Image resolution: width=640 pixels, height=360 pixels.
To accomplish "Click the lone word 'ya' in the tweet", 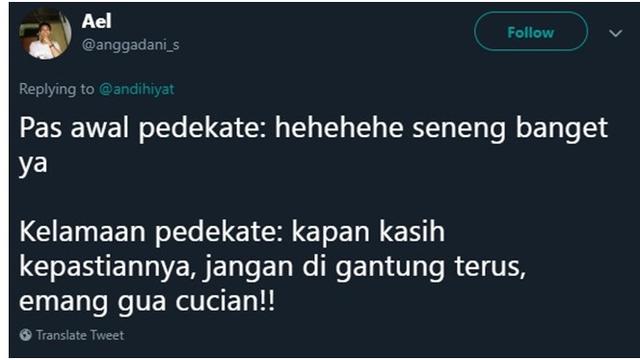I will [33, 164].
